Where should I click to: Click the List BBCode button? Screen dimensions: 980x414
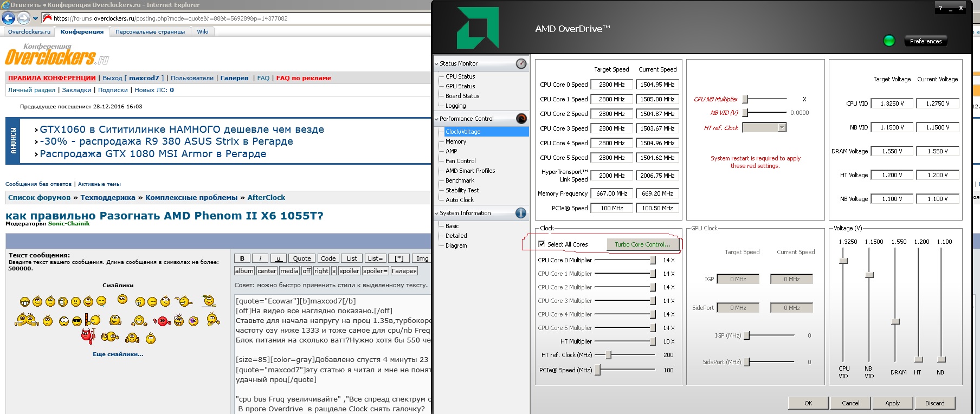tap(352, 258)
